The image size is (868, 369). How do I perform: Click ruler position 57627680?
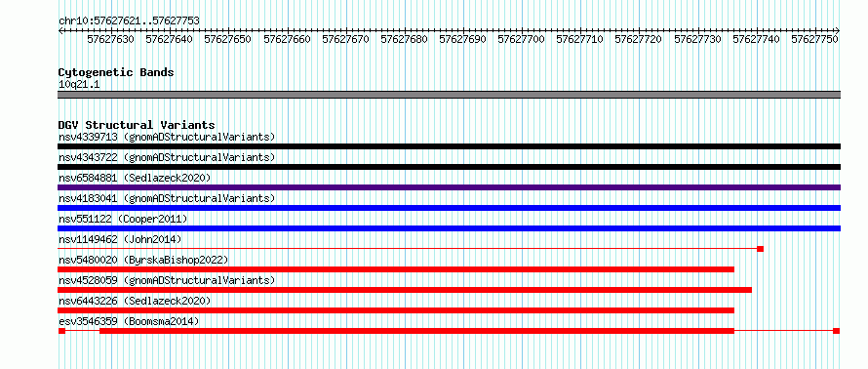point(404,39)
